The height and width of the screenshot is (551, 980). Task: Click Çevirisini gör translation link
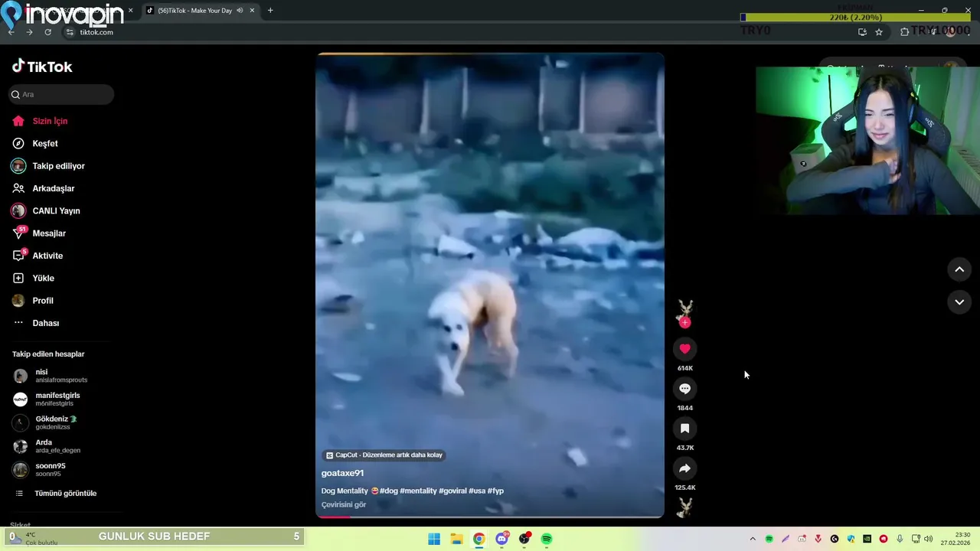click(343, 505)
